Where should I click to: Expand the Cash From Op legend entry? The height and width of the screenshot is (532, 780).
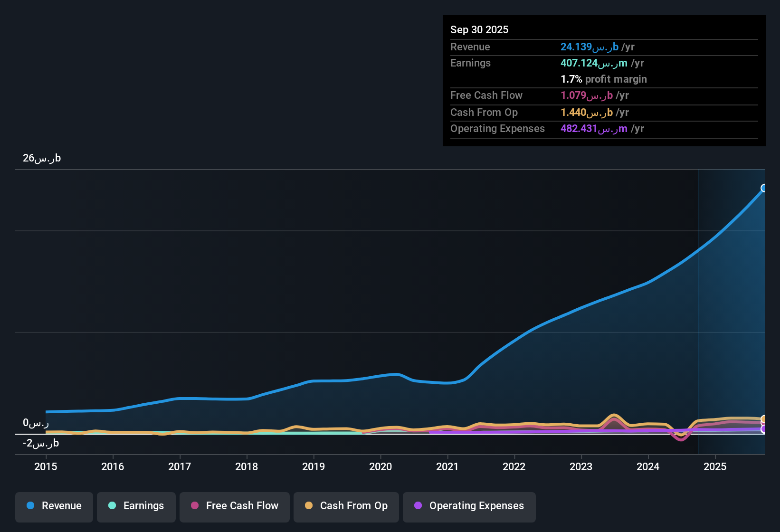(x=346, y=506)
